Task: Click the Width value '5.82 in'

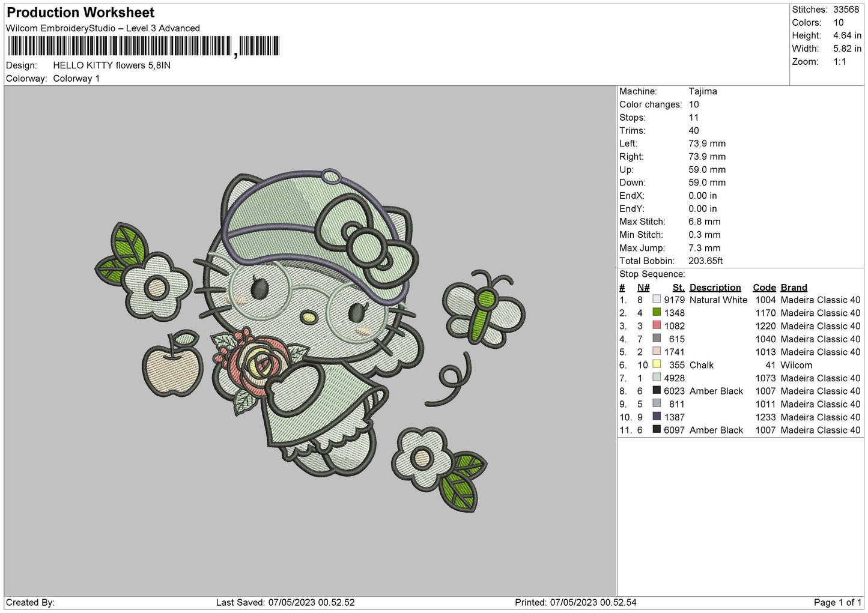Action: click(x=847, y=49)
